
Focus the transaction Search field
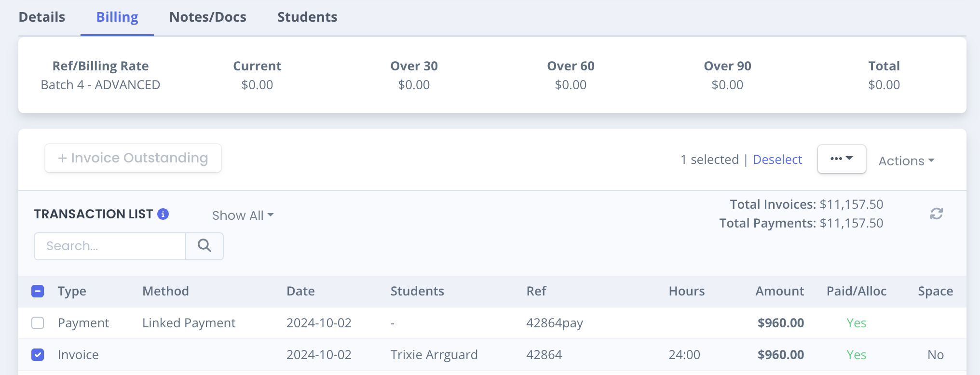click(x=110, y=246)
